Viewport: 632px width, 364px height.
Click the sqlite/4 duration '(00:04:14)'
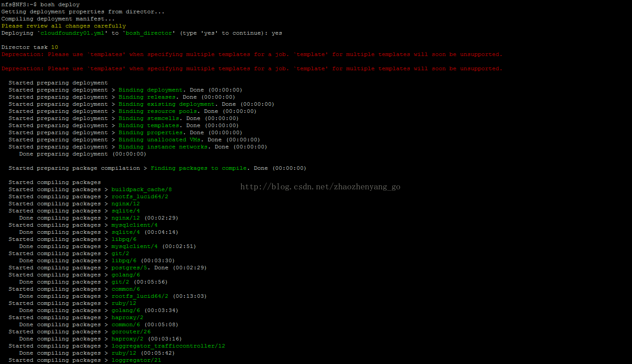pos(161,232)
